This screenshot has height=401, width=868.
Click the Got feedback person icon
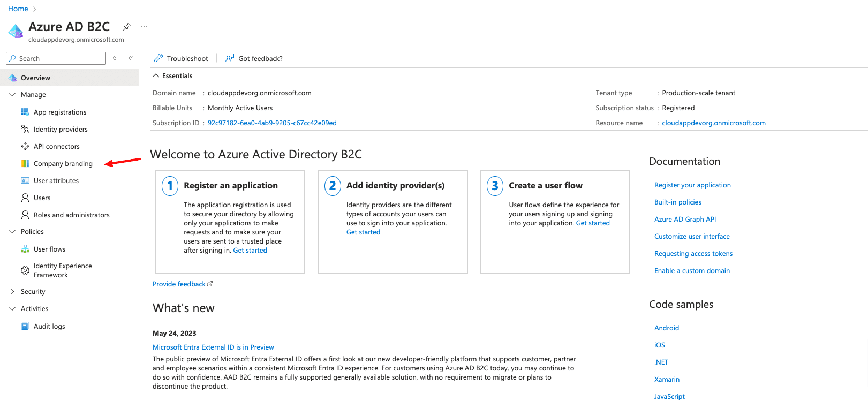point(230,58)
